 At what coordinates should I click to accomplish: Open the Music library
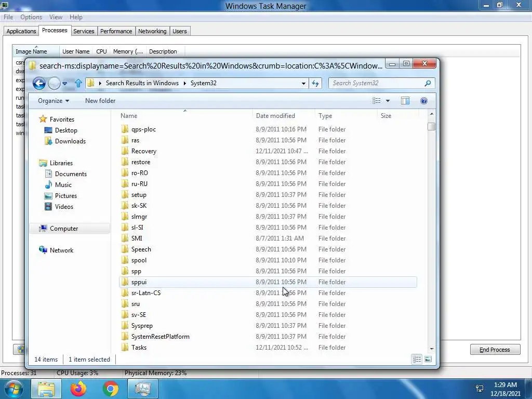pyautogui.click(x=63, y=185)
